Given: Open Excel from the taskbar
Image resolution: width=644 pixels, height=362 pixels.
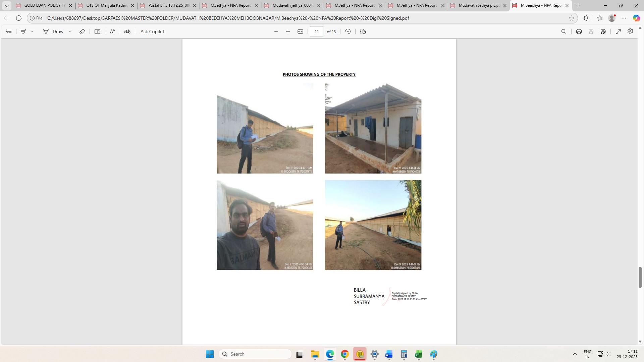Looking at the screenshot, I should tap(418, 354).
